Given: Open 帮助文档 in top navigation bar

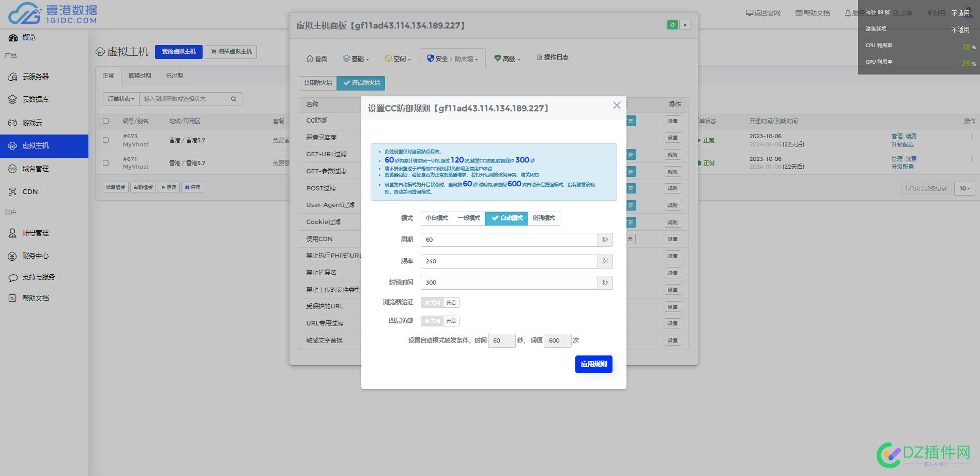Looking at the screenshot, I should (x=813, y=13).
